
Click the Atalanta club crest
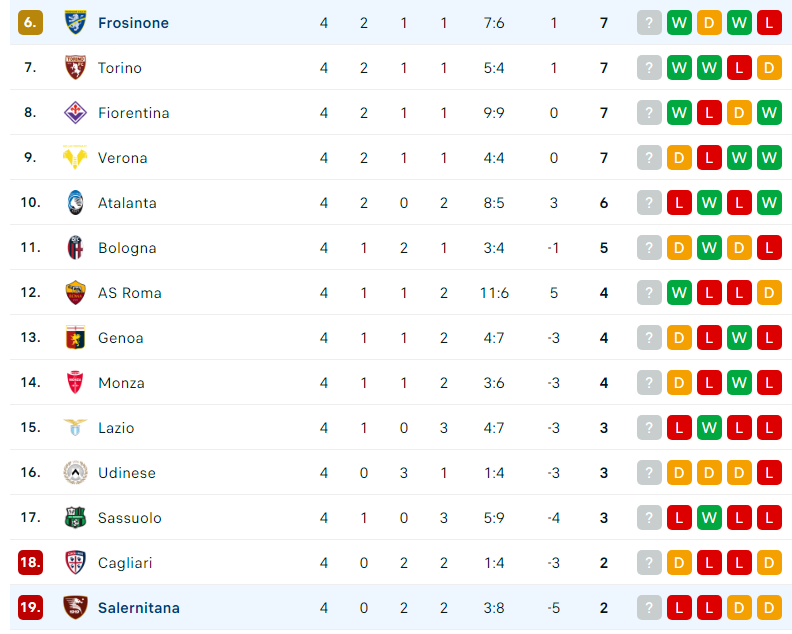point(75,203)
